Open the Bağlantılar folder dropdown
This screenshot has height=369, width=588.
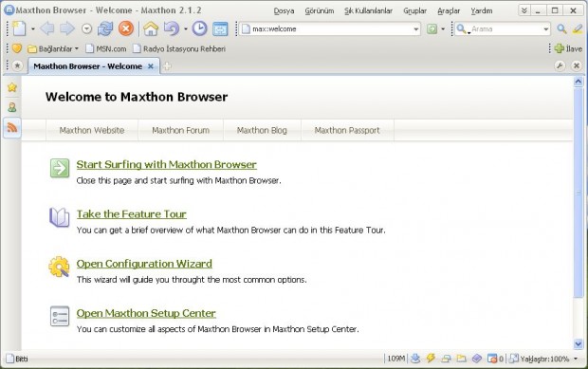point(53,48)
